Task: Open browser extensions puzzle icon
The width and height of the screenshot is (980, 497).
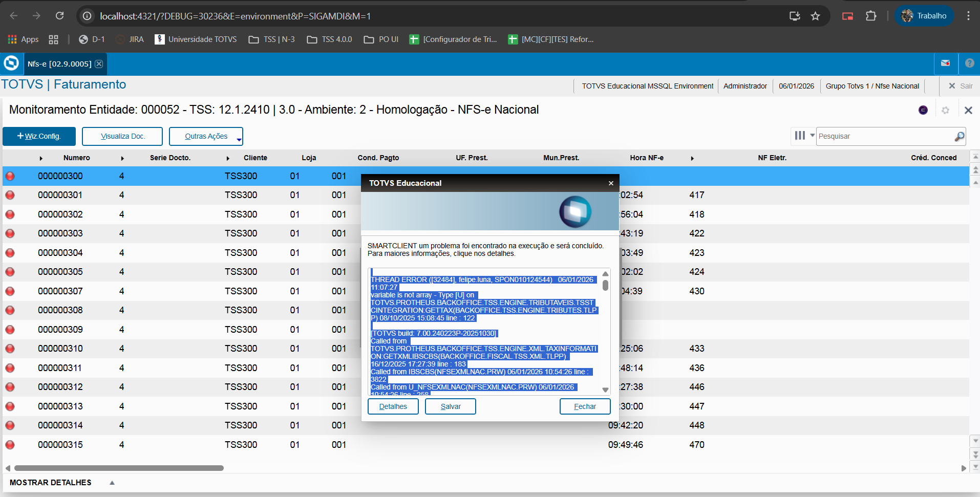Action: pos(871,16)
